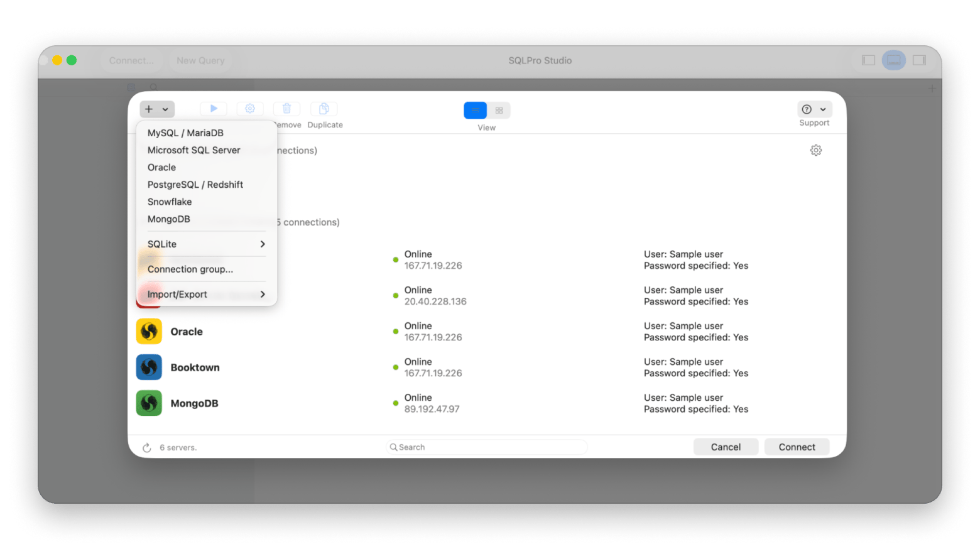
Task: Select the Oracle connection name in list
Action: [x=187, y=332]
